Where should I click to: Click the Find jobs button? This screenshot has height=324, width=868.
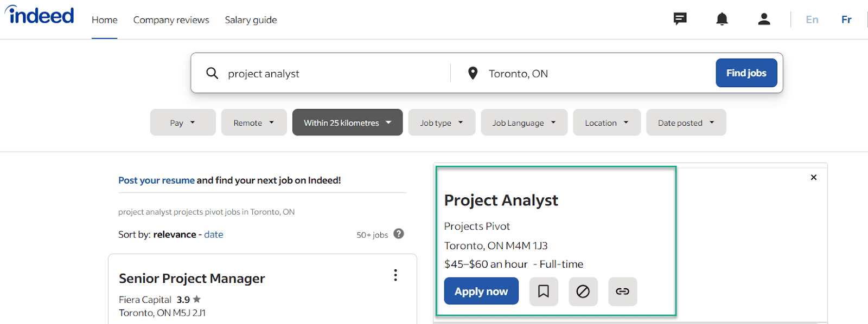[746, 73]
